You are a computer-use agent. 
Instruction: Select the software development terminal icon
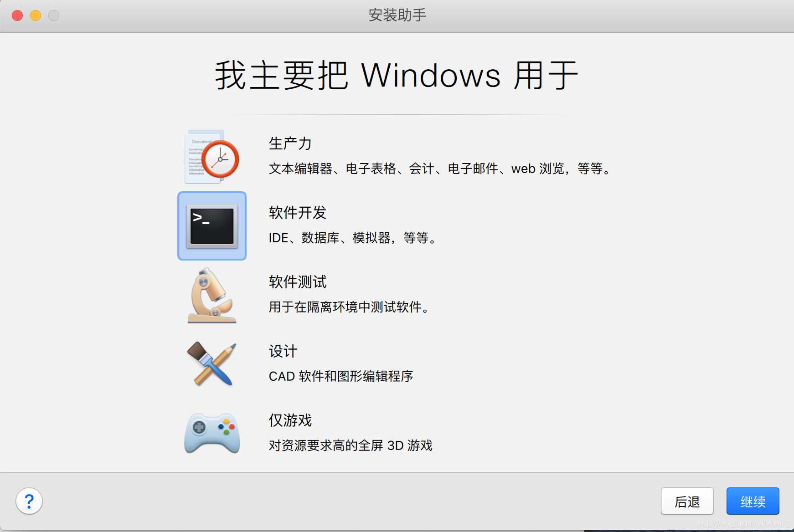click(x=212, y=226)
